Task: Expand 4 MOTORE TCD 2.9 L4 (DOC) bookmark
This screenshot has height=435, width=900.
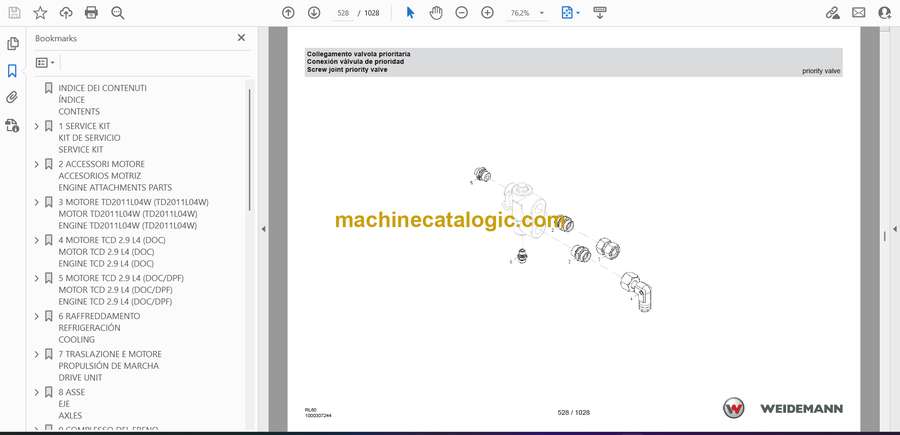Action: pos(37,240)
